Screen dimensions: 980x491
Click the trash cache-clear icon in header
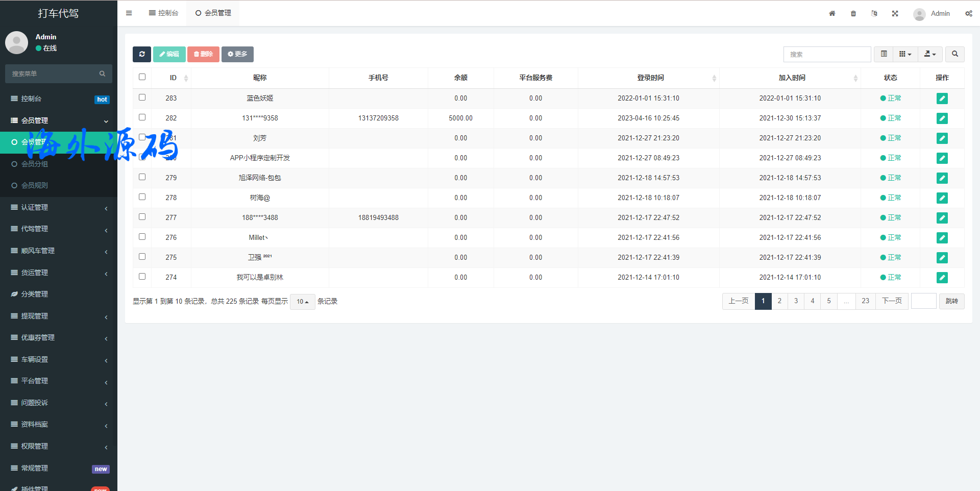tap(853, 14)
